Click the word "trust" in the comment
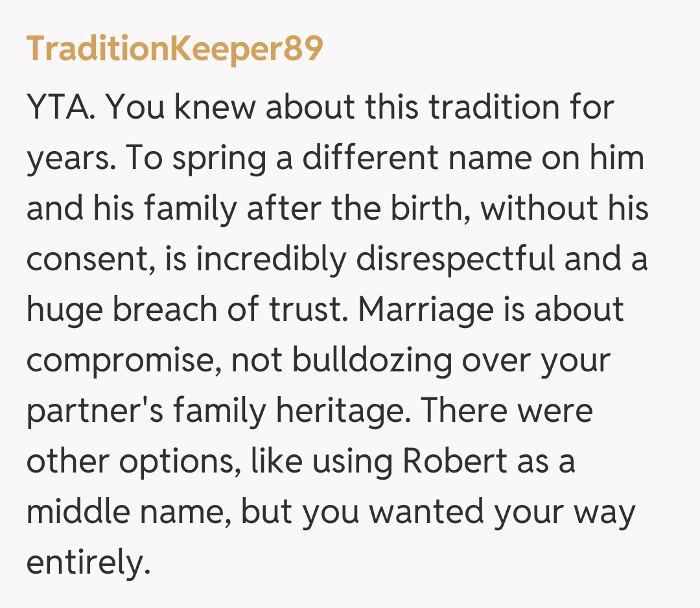Image resolution: width=700 pixels, height=608 pixels. click(x=308, y=310)
